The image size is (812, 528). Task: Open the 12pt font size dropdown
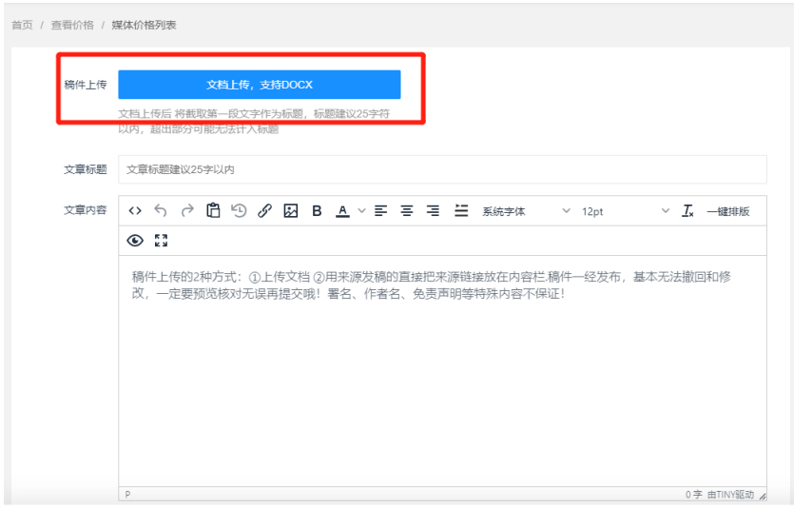[x=625, y=211]
